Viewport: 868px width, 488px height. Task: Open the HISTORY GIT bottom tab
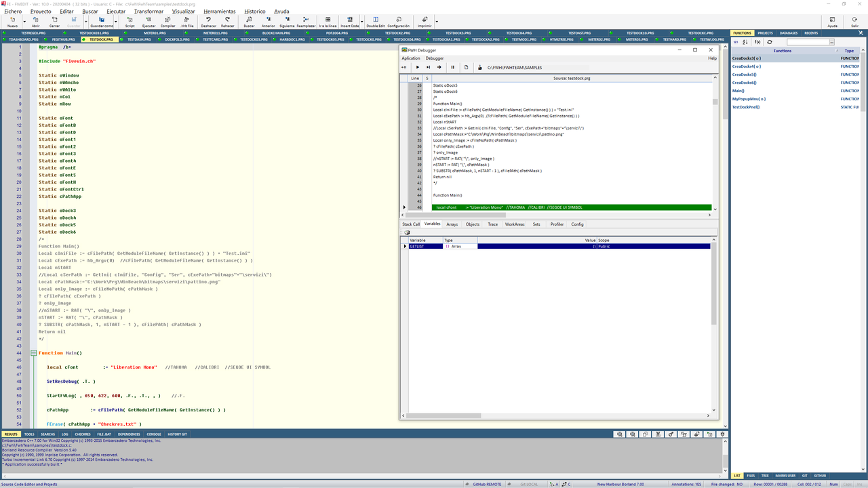pos(177,434)
